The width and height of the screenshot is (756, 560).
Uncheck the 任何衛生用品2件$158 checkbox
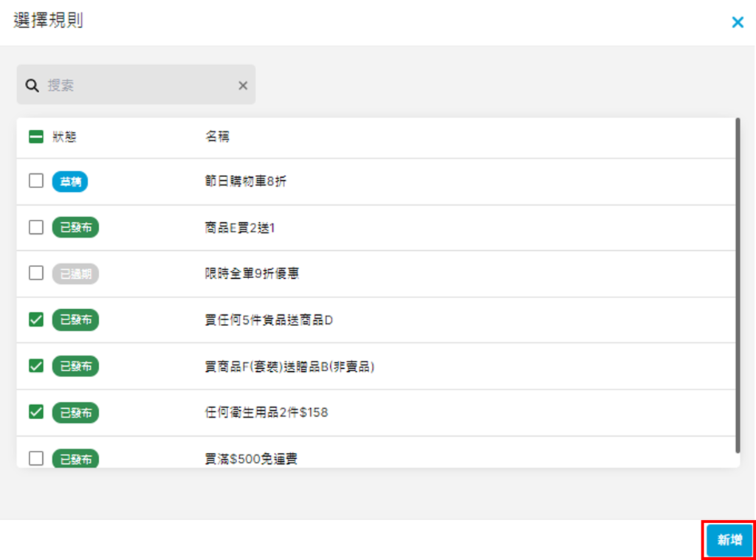click(x=35, y=412)
